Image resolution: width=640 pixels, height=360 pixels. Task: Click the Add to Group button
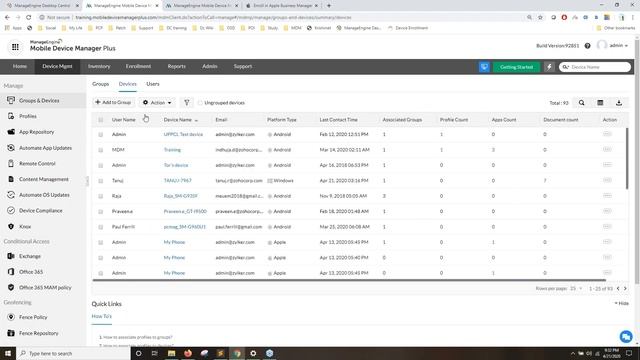113,102
